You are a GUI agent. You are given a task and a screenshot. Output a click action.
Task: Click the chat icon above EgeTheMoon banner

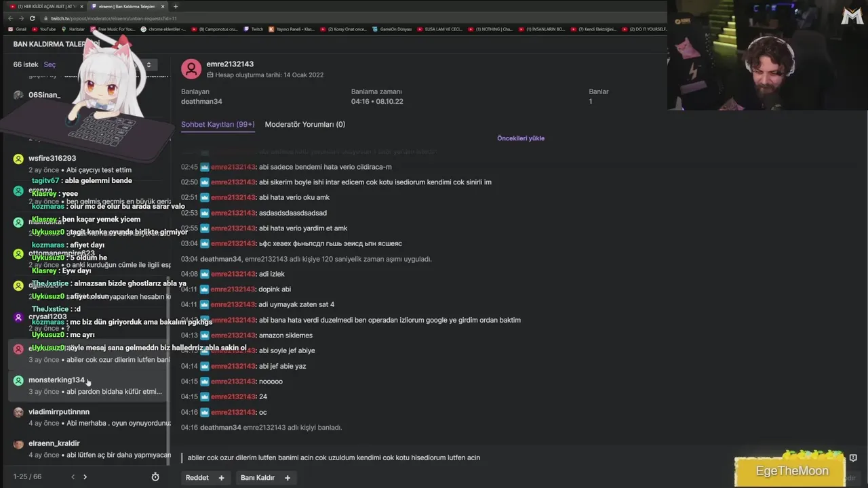pos(853,458)
